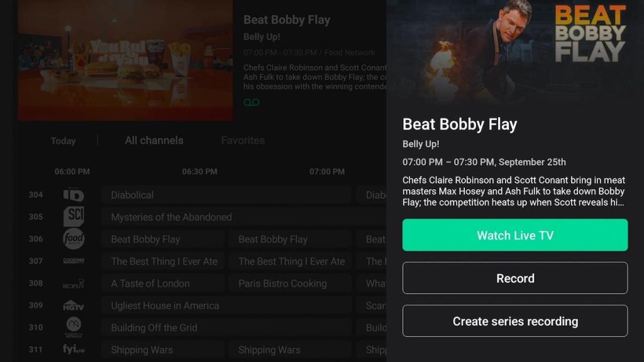Select the Cooking Channel logo
Screen dimensions: 644x362
[74, 261]
